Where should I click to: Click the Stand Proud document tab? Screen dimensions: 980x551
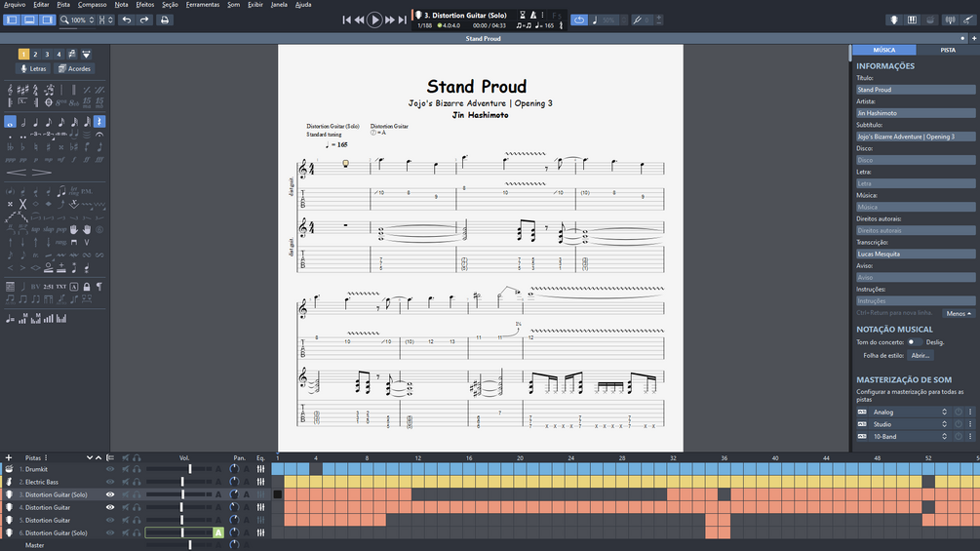483,39
